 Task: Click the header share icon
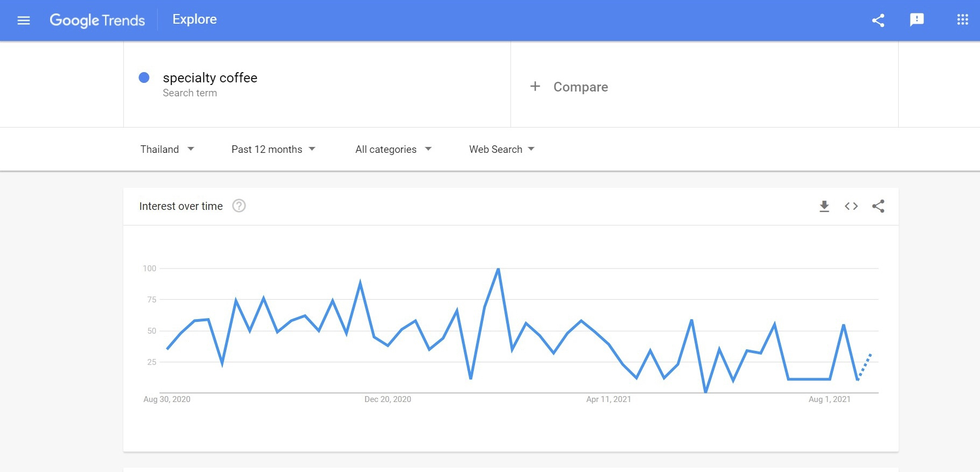878,20
